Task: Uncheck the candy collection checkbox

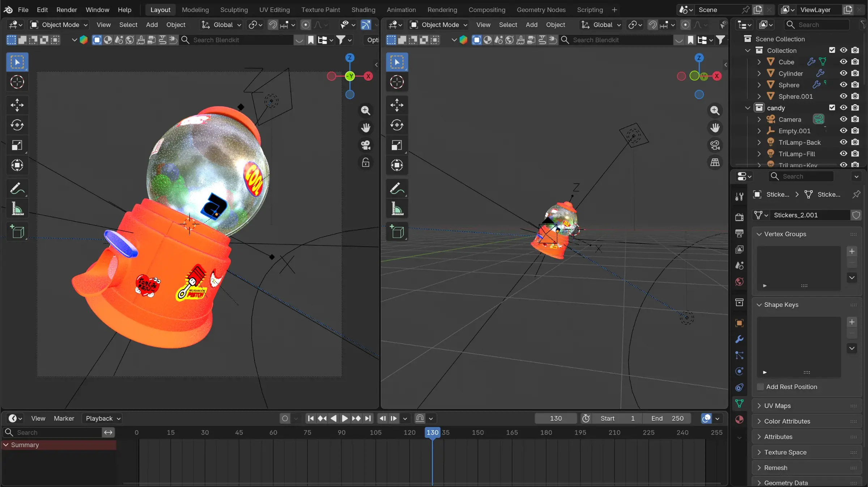Action: click(x=832, y=107)
